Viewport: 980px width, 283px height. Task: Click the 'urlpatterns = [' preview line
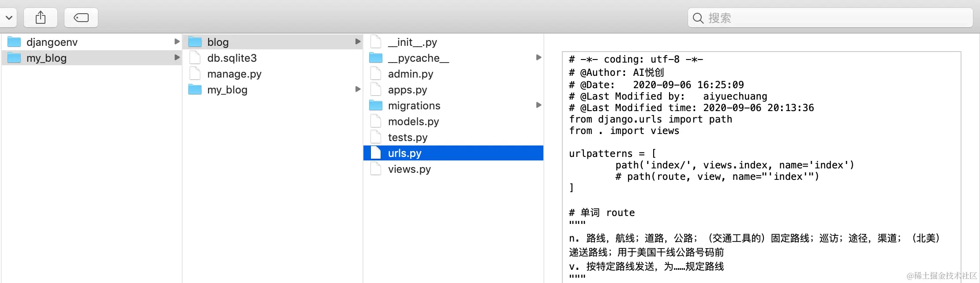[x=613, y=154]
